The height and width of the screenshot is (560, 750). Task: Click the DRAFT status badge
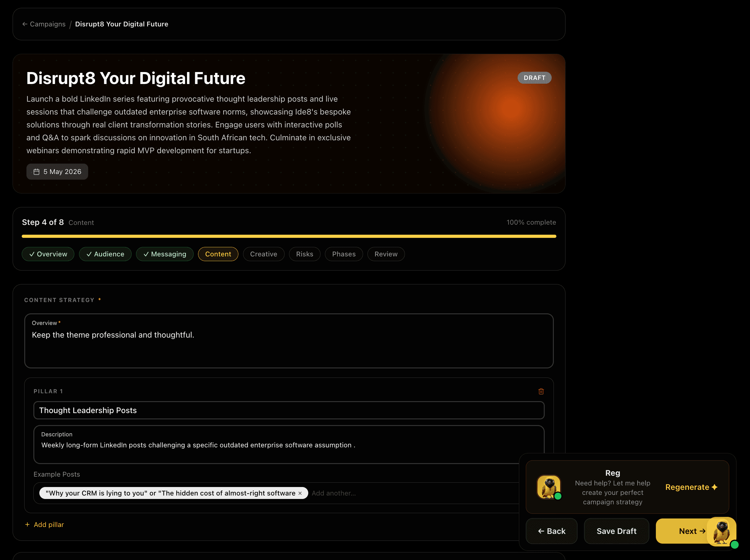(534, 78)
